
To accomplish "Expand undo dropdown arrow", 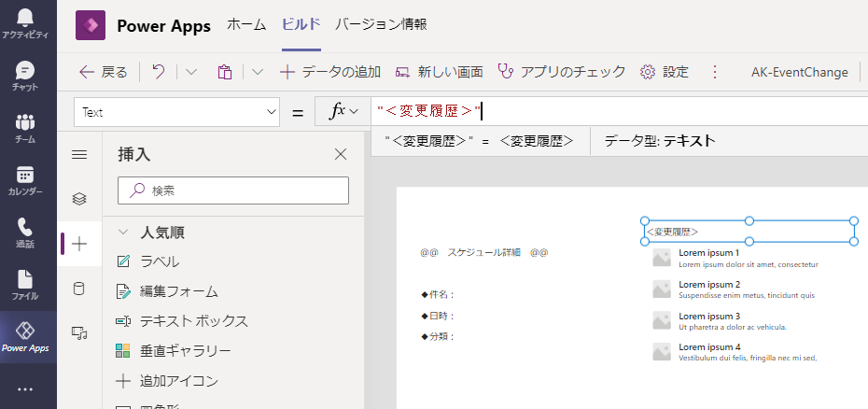I will [191, 72].
